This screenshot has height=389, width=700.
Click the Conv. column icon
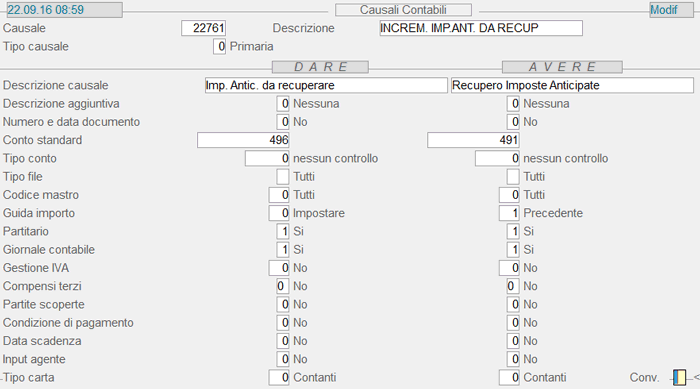click(679, 377)
